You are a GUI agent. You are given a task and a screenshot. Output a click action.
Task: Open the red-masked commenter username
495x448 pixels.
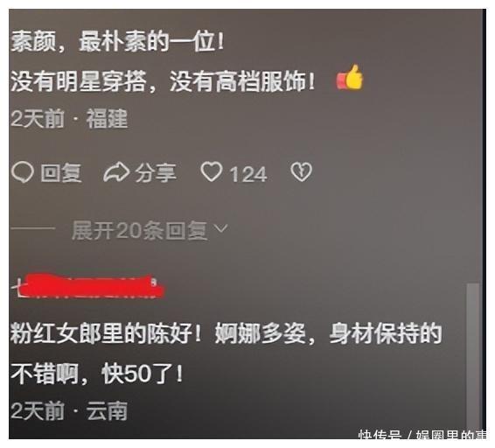coord(88,286)
